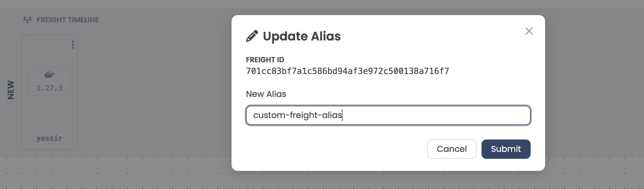Click the FREIGHT TIMELINE header label
The width and height of the screenshot is (644, 189).
tap(67, 20)
